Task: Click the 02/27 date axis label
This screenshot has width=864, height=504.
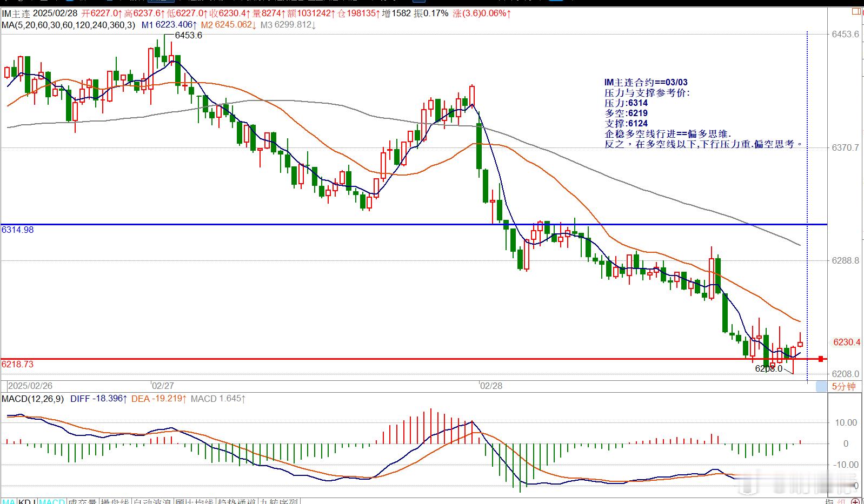Action: [163, 386]
